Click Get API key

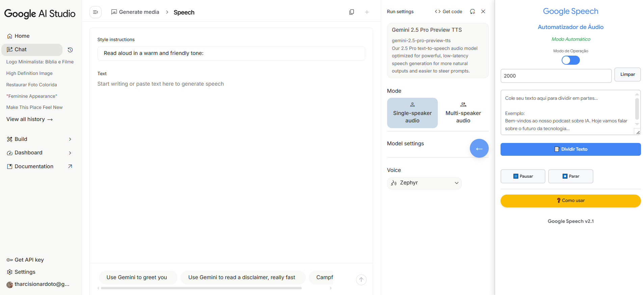(x=25, y=260)
